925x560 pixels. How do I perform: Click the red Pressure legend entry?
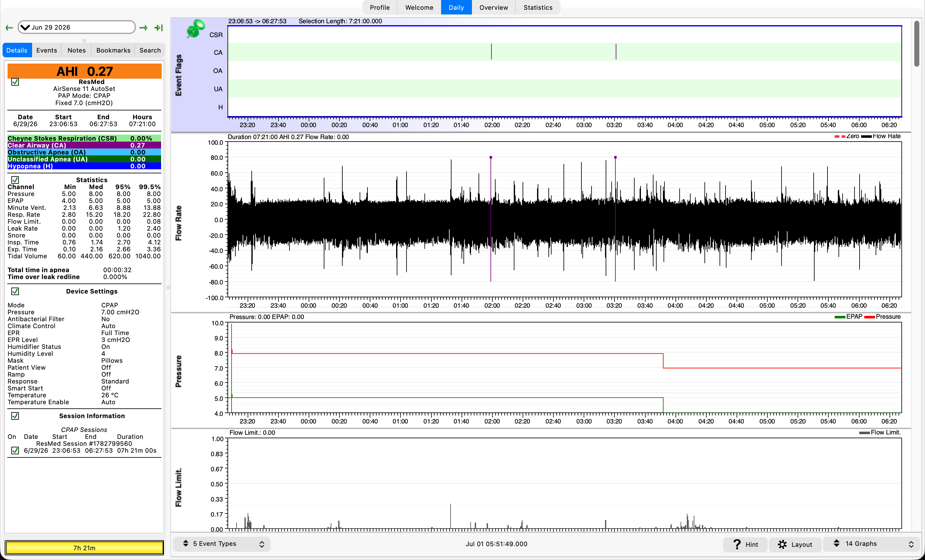tap(882, 317)
